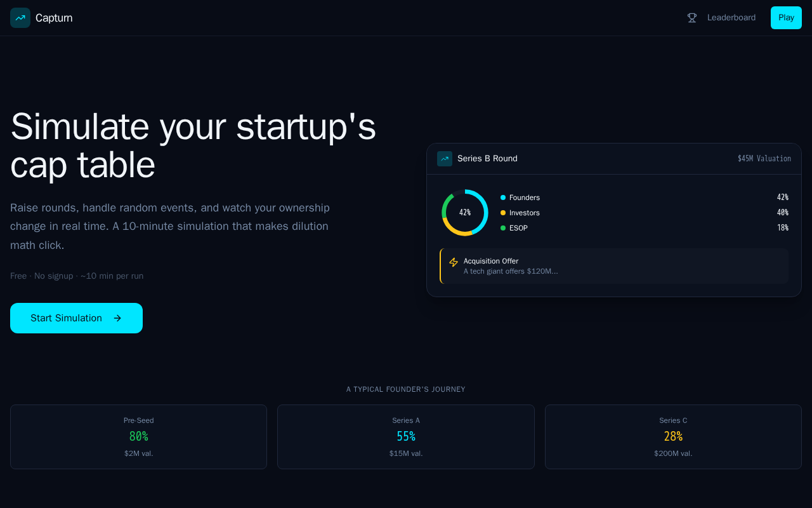Click the cyan Founders legend dot
This screenshot has height=508, width=812.
[503, 197]
